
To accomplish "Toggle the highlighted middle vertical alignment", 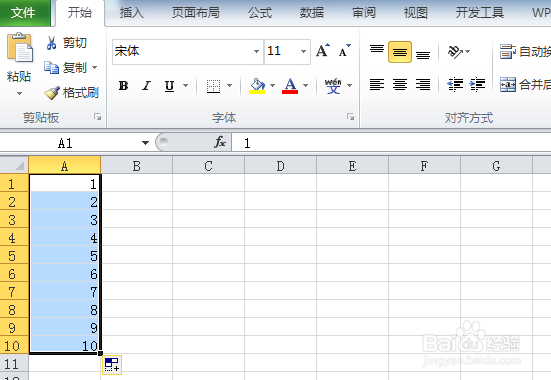I will pos(400,52).
